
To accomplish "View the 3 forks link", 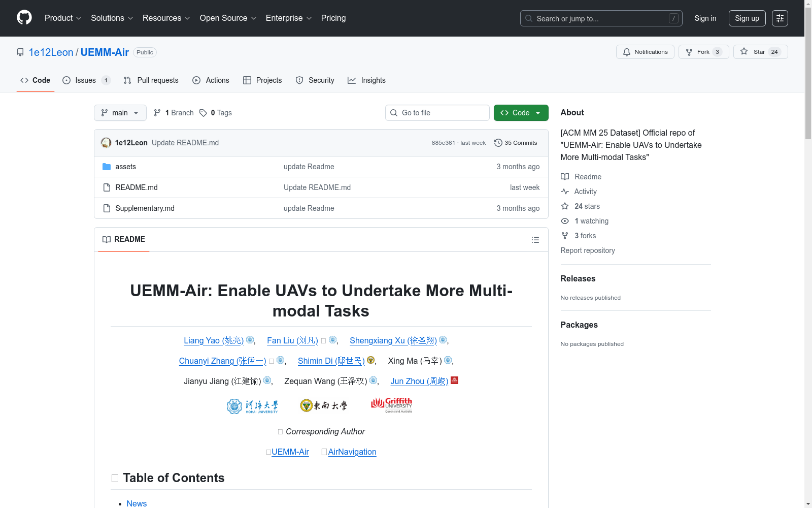I will pyautogui.click(x=579, y=236).
